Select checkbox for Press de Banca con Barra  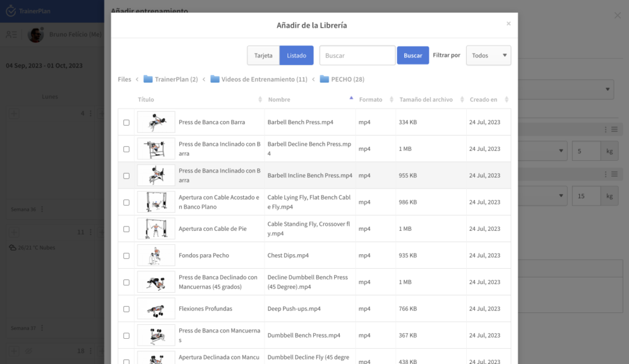[x=127, y=122]
